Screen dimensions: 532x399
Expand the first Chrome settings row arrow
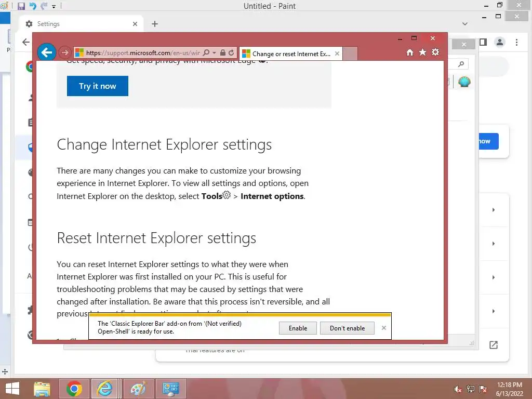click(x=494, y=210)
